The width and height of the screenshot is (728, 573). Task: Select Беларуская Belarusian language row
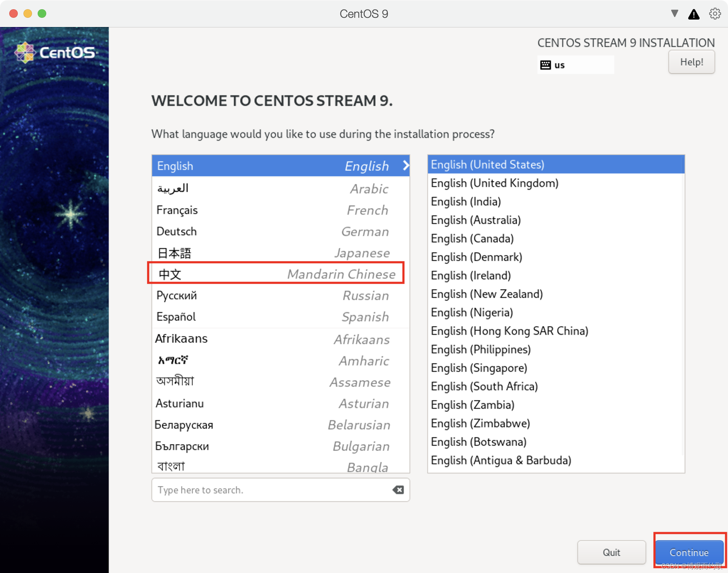click(x=280, y=424)
